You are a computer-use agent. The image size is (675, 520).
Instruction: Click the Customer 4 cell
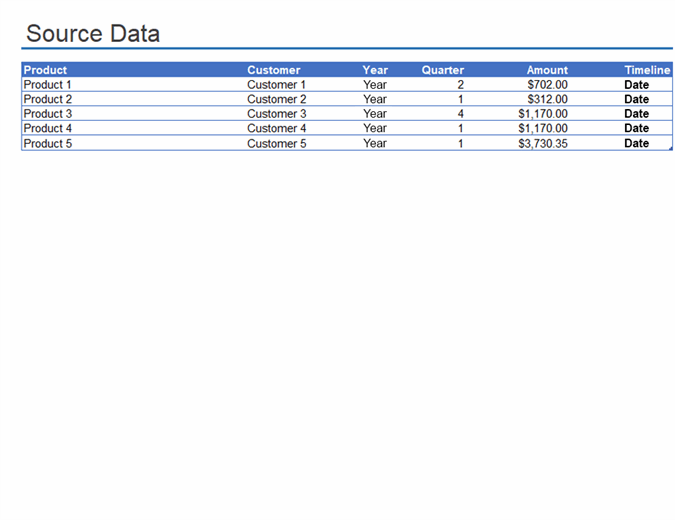pos(276,128)
